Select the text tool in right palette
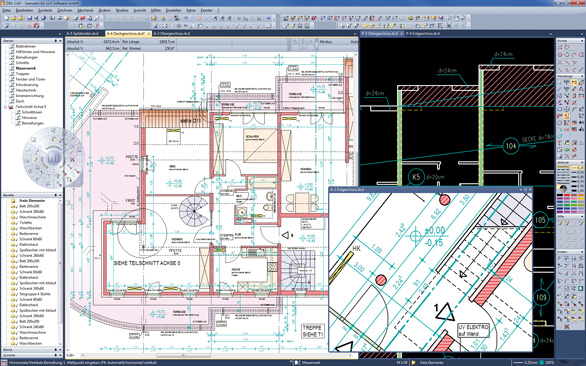Viewport: 586px width, 366px height. [560, 143]
